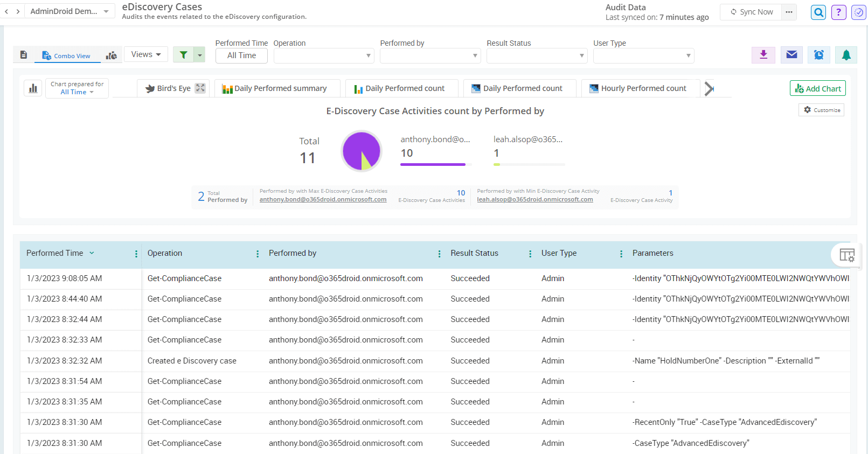Switch to chart-only view icon
The image size is (868, 454).
[x=112, y=55]
